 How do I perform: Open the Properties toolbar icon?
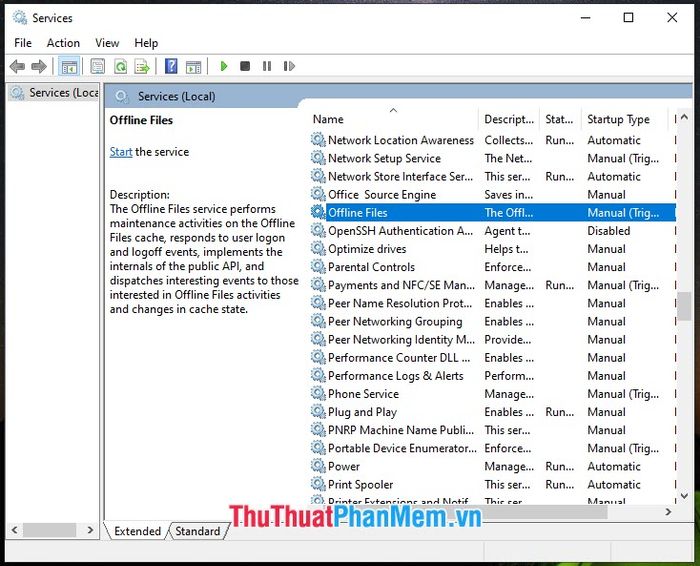point(97,67)
